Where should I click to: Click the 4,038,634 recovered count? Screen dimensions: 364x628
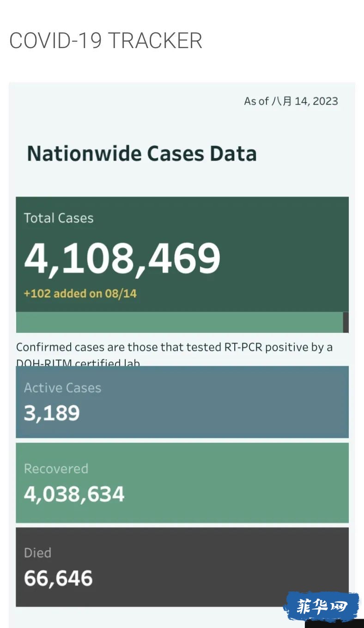[74, 494]
